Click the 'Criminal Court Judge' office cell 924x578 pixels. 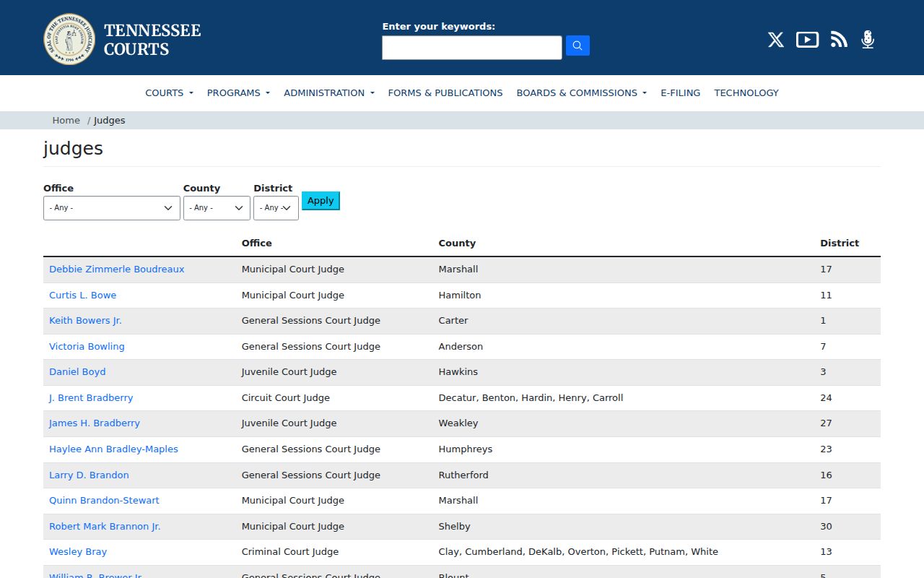coord(290,552)
